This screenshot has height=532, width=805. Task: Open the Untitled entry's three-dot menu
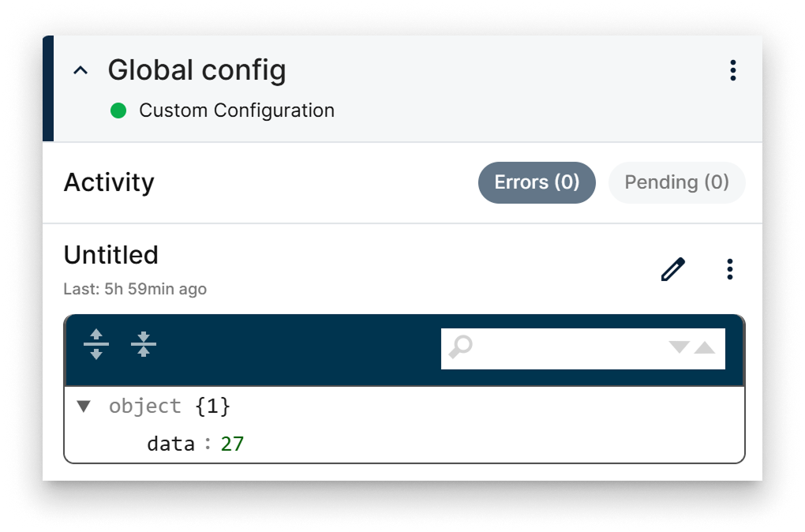[730, 270]
